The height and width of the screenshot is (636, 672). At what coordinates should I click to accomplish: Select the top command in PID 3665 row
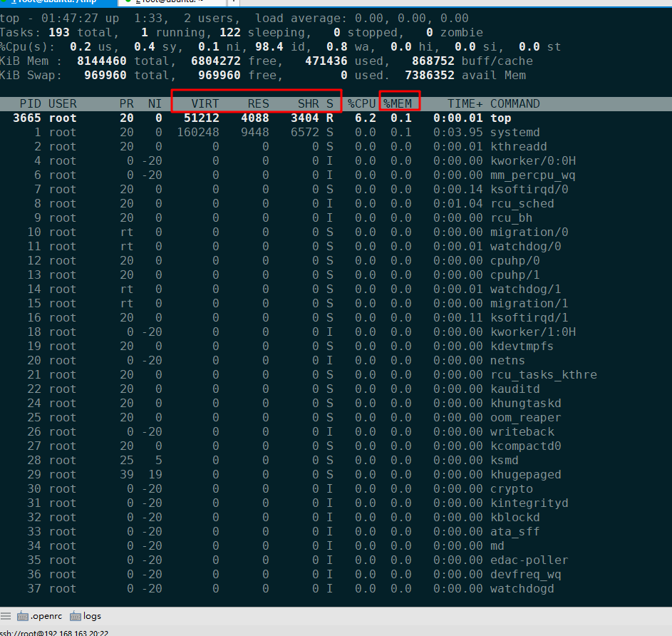[500, 118]
